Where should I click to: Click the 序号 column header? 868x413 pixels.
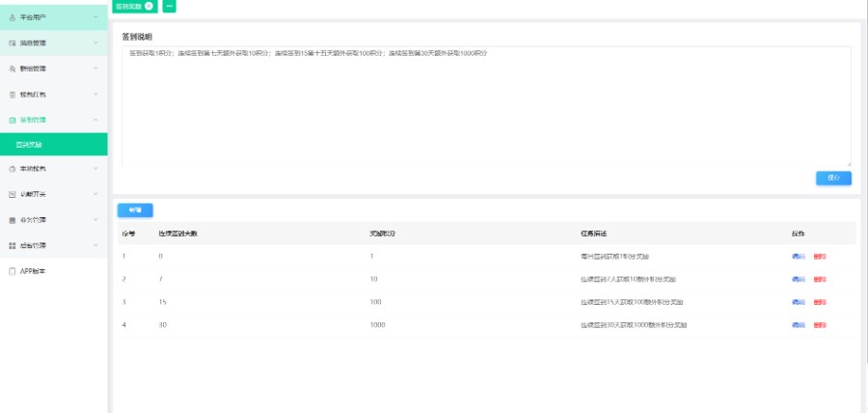tap(128, 234)
